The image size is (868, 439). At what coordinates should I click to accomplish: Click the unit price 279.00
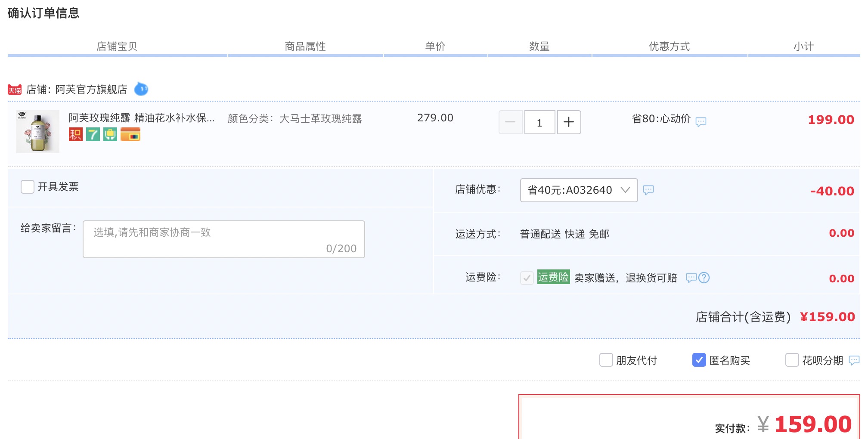click(435, 118)
